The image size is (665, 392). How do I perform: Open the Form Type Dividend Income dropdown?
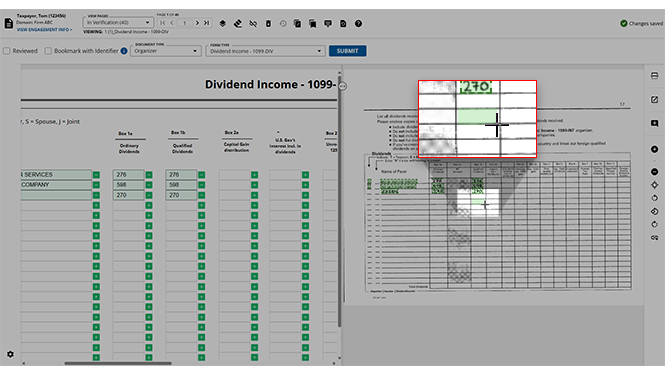265,51
